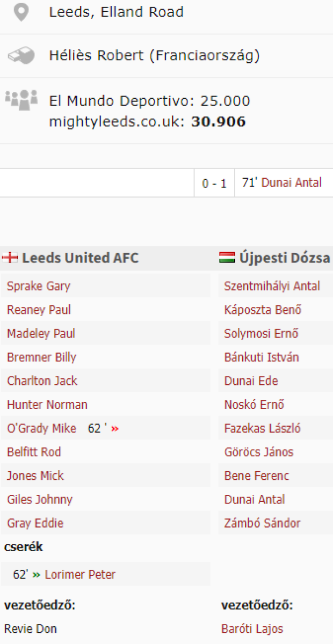The width and height of the screenshot is (333, 644).
Task: Click the Újpesti Dózsa team heading
Action: [x=284, y=258]
